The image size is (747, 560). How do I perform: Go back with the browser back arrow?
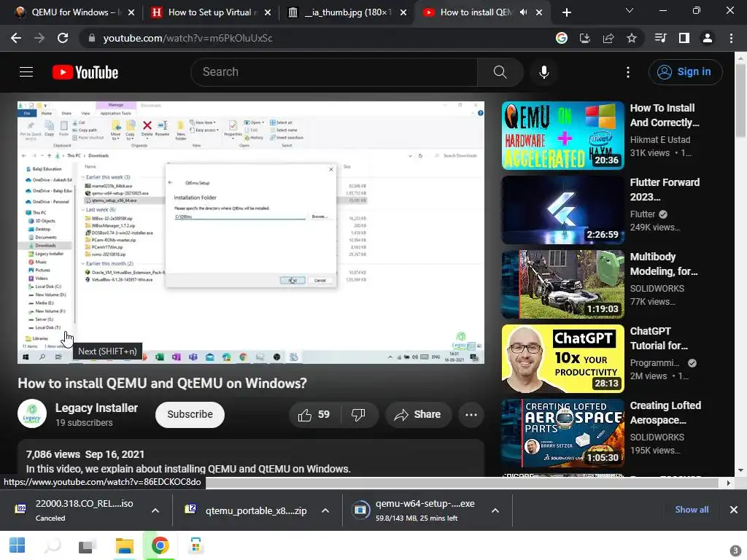click(x=16, y=38)
